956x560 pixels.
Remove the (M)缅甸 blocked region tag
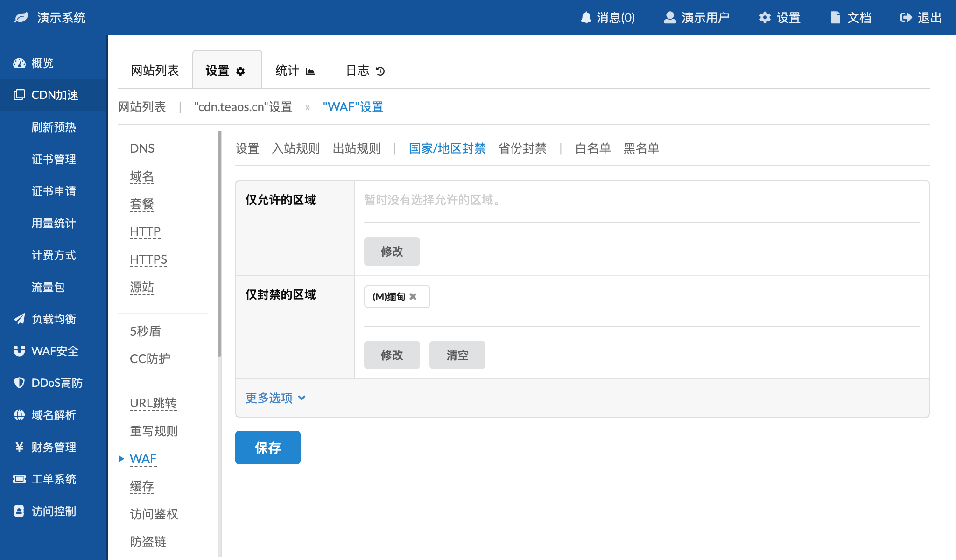pyautogui.click(x=413, y=297)
